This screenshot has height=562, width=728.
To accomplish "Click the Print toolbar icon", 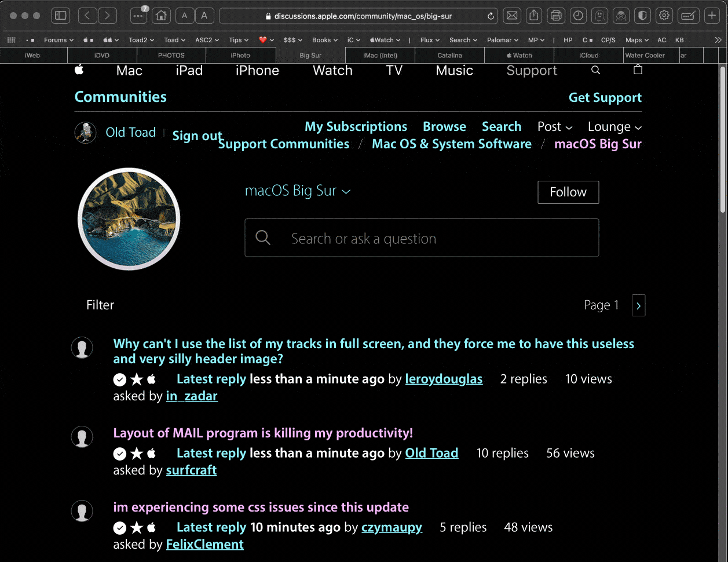I will (x=556, y=16).
